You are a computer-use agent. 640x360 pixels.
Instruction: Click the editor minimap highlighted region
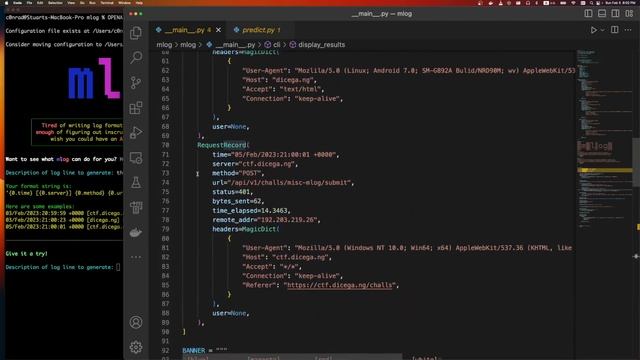[604, 170]
